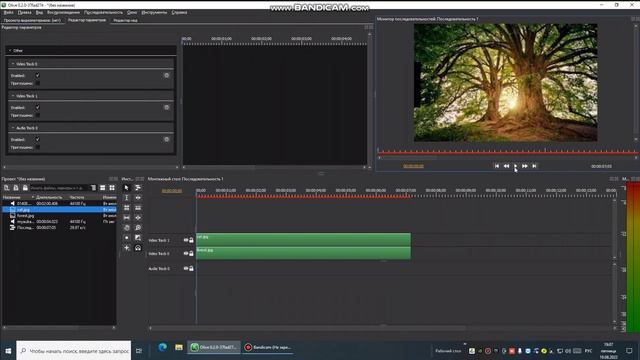Sort project list by Название column

pos(18,197)
